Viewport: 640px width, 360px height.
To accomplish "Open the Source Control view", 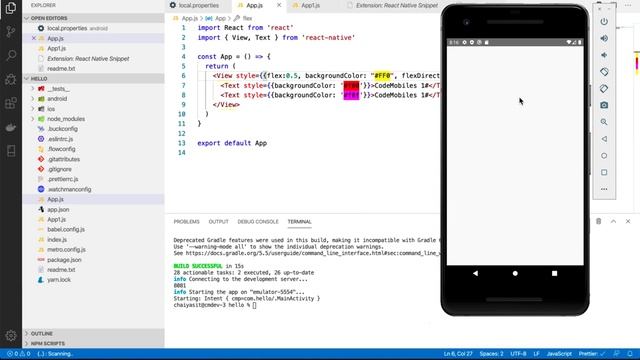I will [11, 31].
